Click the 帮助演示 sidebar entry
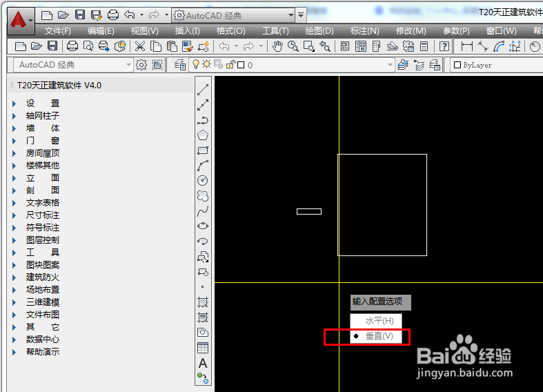Image resolution: width=543 pixels, height=392 pixels. [x=43, y=352]
